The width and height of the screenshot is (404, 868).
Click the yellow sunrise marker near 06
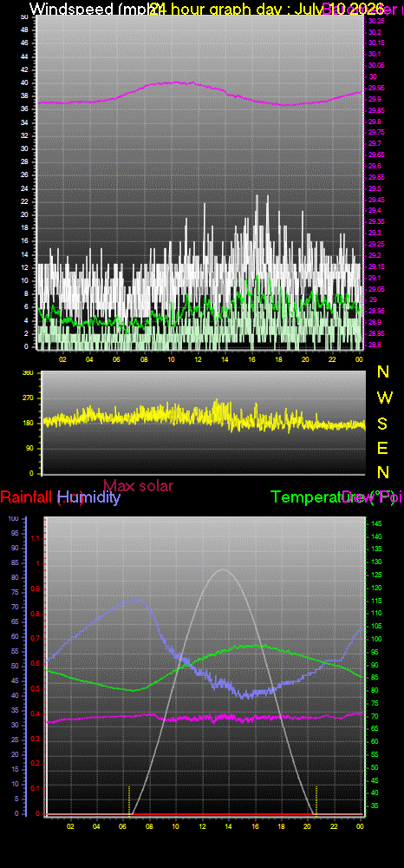129,799
